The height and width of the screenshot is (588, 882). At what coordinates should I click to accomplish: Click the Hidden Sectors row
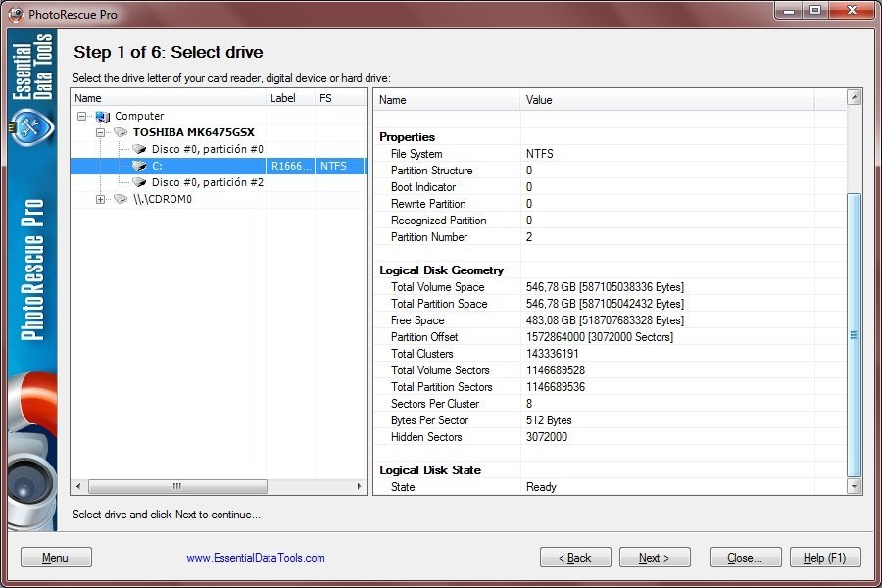tap(610, 437)
